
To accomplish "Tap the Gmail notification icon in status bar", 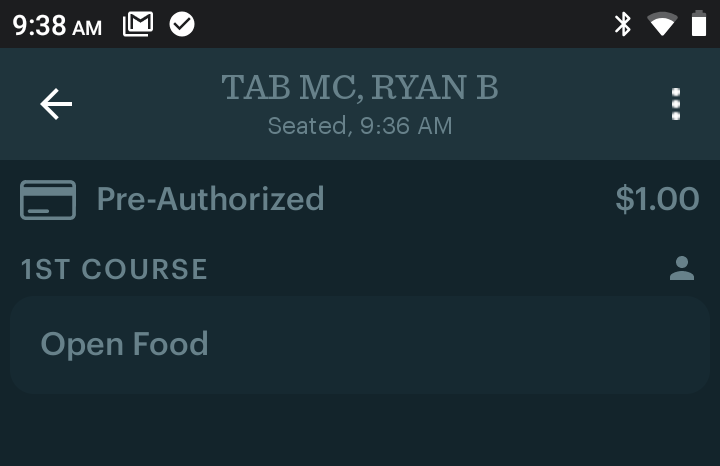I will [x=138, y=24].
